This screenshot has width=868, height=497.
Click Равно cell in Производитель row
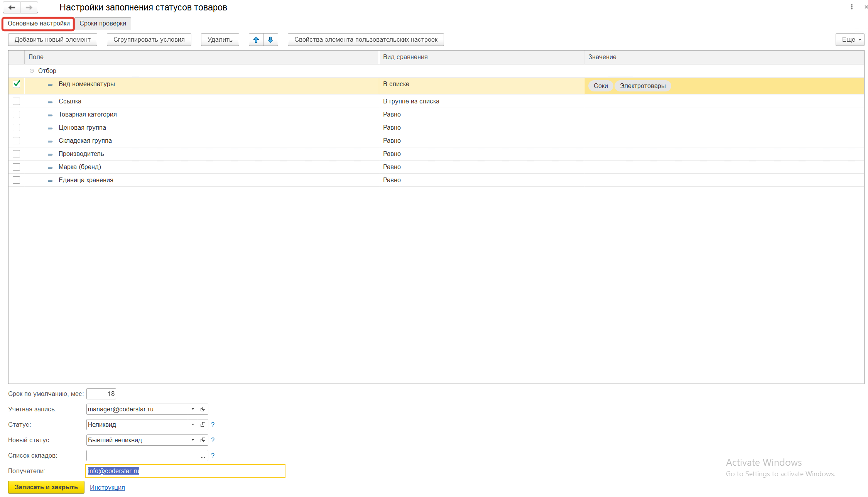click(x=481, y=154)
